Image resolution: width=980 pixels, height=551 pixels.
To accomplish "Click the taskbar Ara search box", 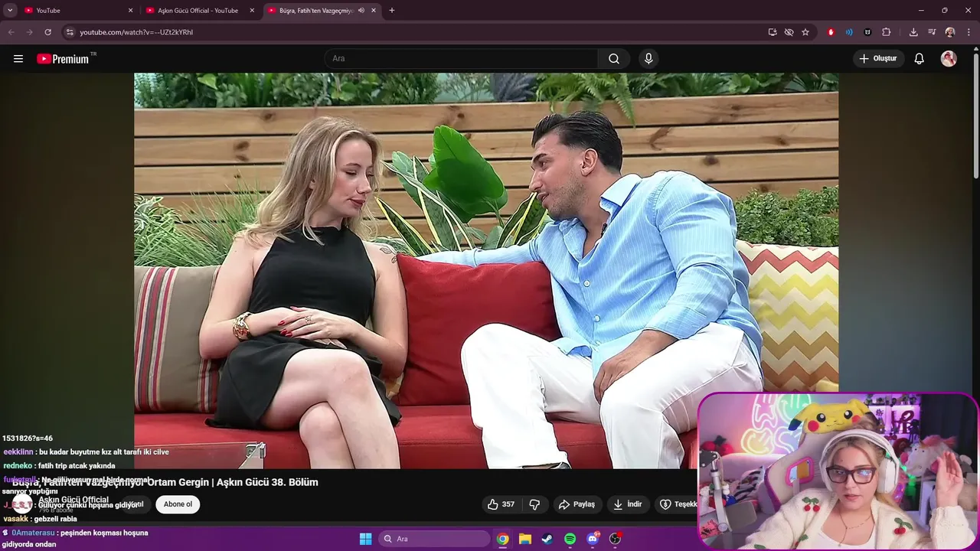I will tap(434, 539).
